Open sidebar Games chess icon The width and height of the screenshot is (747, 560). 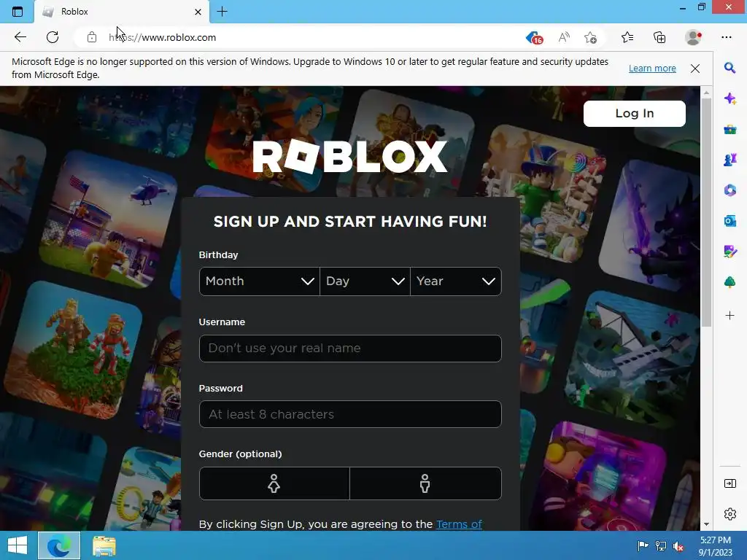(729, 160)
